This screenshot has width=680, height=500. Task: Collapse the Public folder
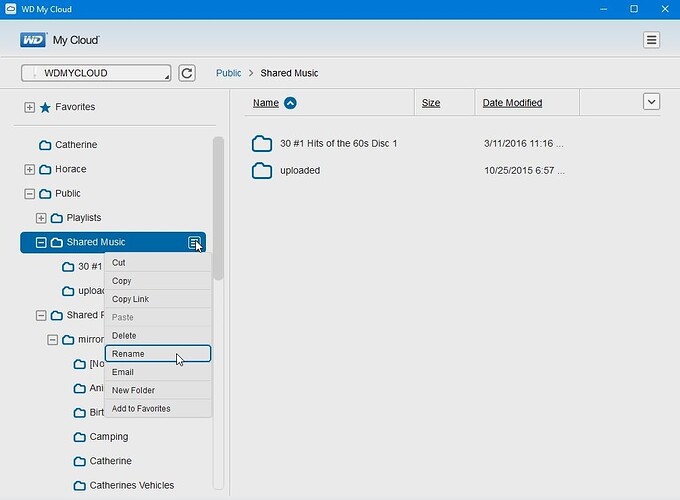click(29, 193)
